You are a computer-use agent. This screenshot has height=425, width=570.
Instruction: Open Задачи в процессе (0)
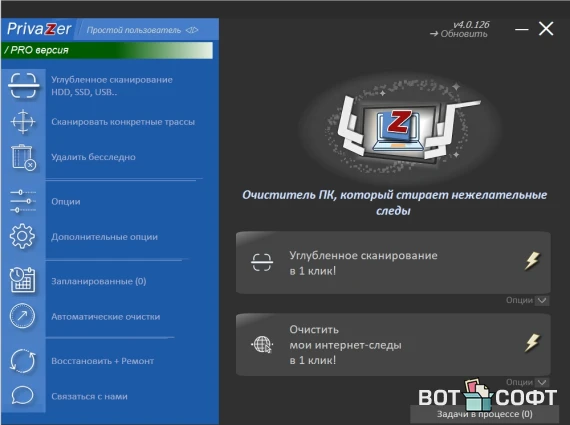[485, 414]
